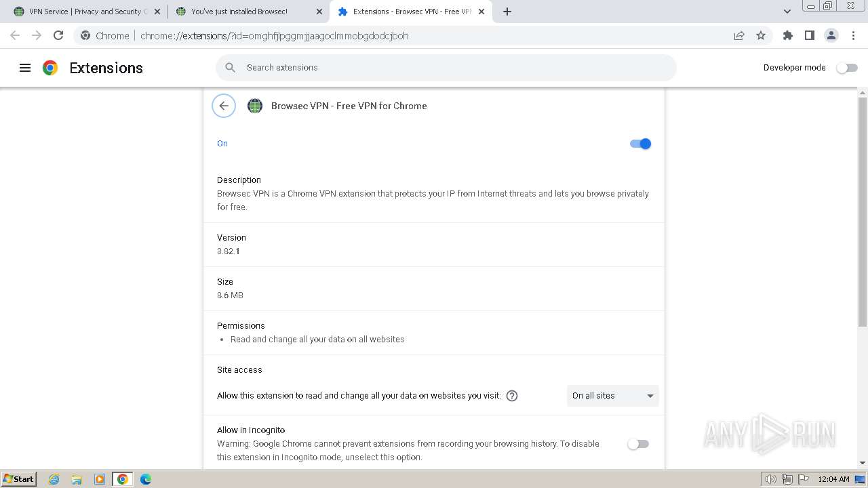Click the Browsec globe icon in details header
The height and width of the screenshot is (488, 868).
tap(255, 106)
